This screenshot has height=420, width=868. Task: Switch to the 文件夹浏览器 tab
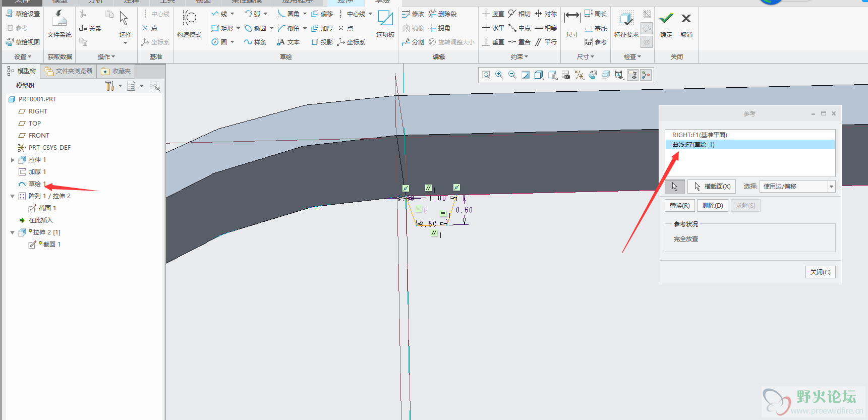pos(69,71)
